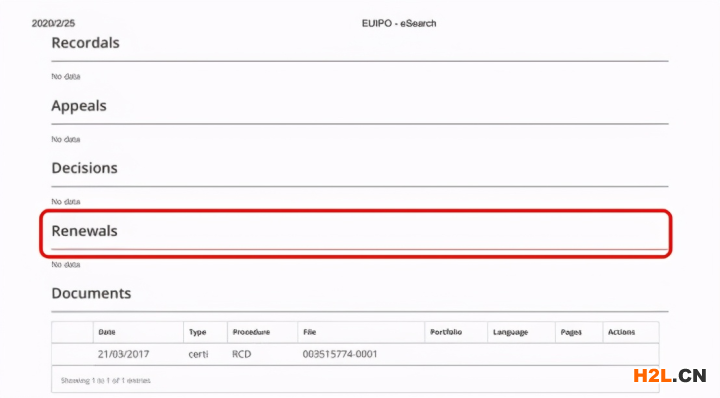Click the EUIPO - eSearch page title
Image resolution: width=720 pixels, height=398 pixels.
(399, 23)
